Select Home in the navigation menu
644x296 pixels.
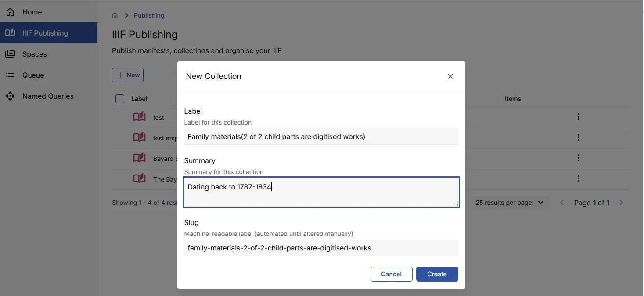tap(32, 12)
